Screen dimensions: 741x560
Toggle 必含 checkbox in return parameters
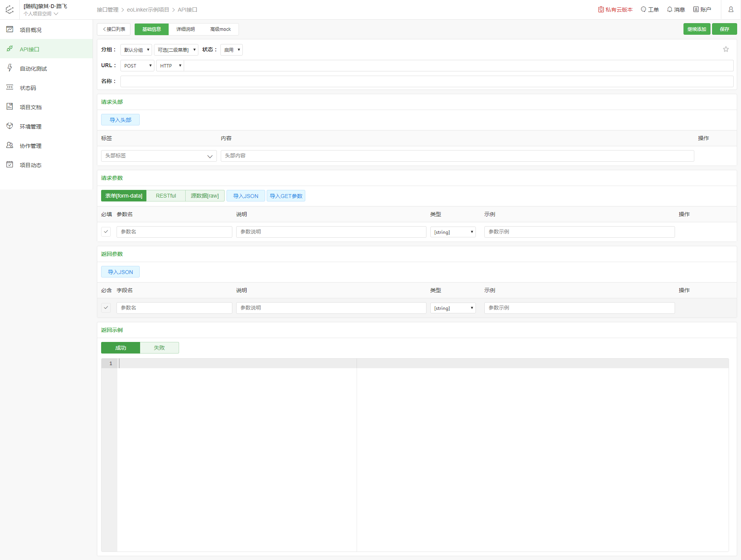click(106, 308)
